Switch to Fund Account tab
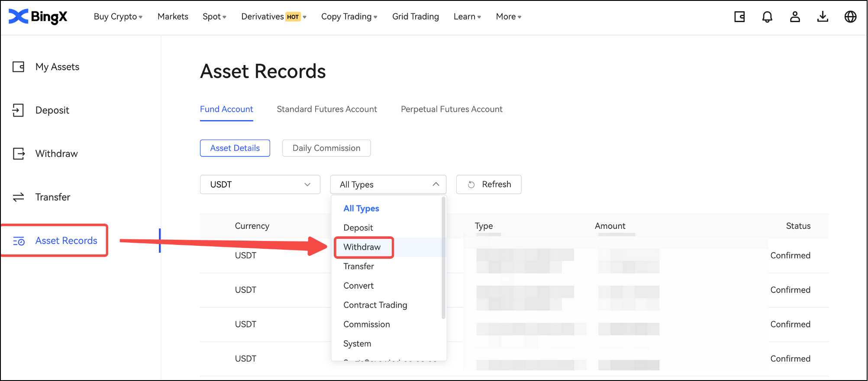 pyautogui.click(x=226, y=109)
